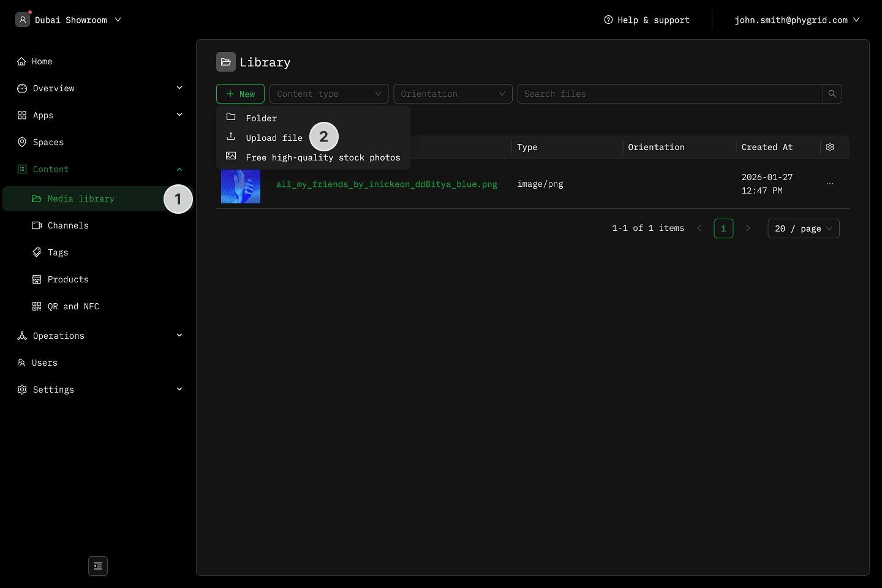Image resolution: width=882 pixels, height=588 pixels.
Task: Go to Home in sidebar
Action: tap(42, 61)
